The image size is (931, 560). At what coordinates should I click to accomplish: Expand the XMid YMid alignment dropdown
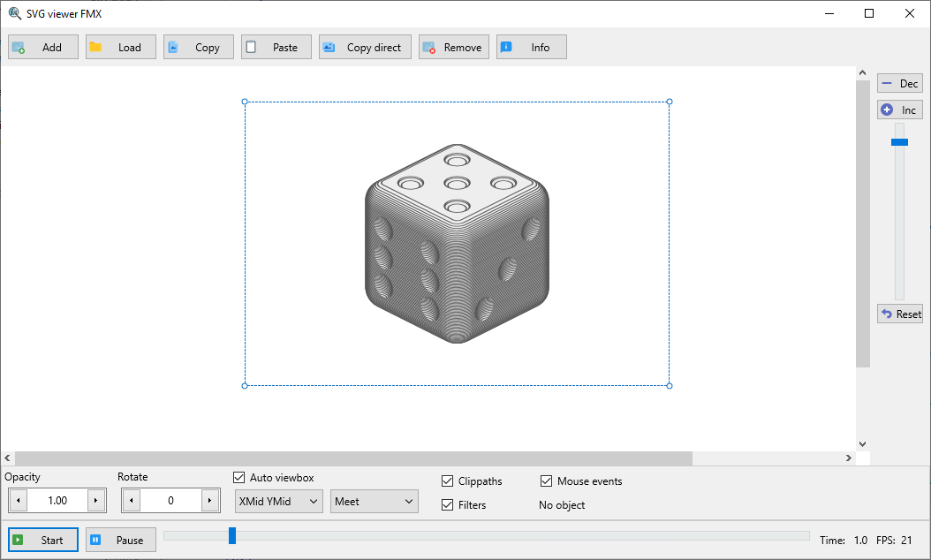point(279,502)
